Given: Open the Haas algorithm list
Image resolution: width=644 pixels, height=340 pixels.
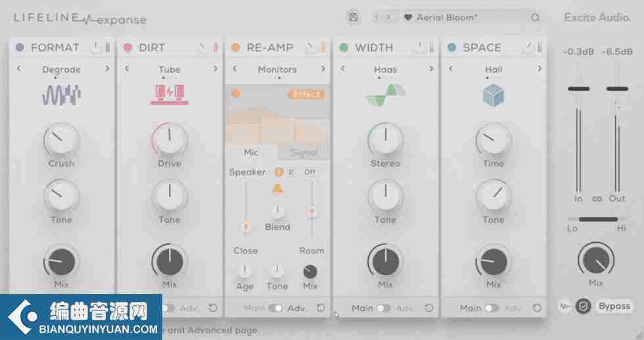Looking at the screenshot, I should coord(385,70).
